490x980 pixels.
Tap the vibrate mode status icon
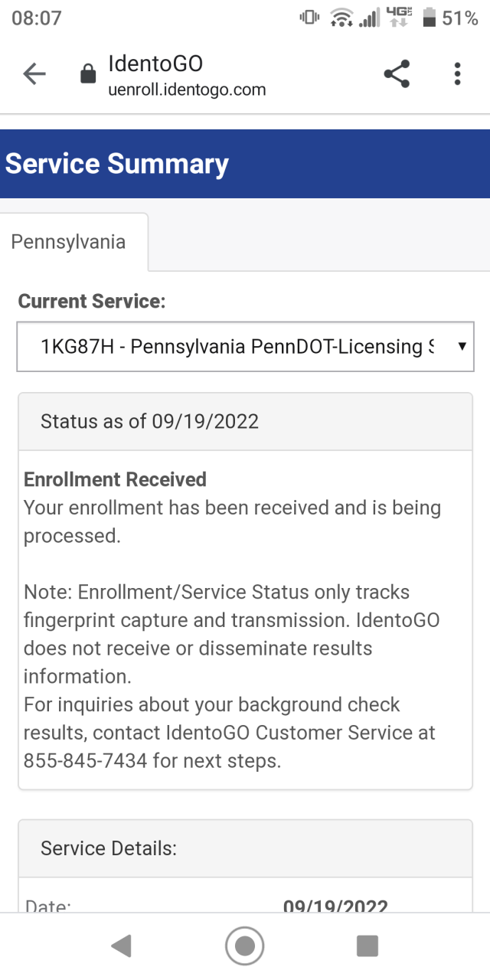click(309, 18)
